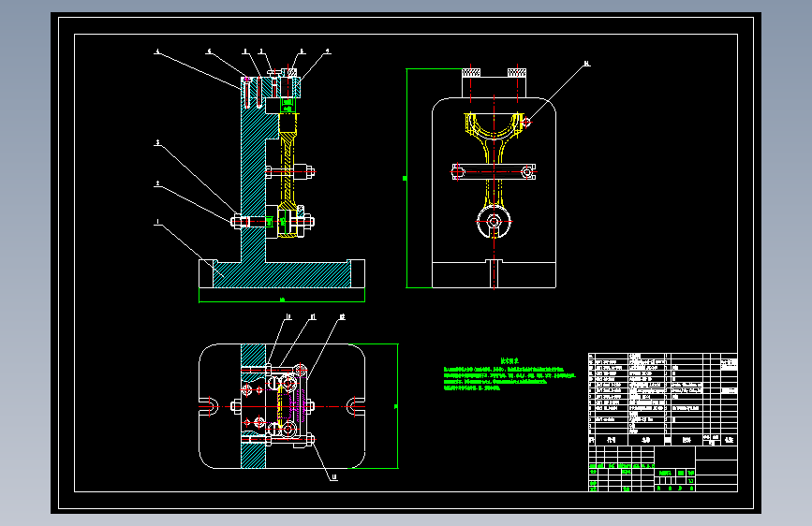The image size is (812, 526).
Task: Select the yellow connecting rod in the front view
Action: (x=494, y=162)
